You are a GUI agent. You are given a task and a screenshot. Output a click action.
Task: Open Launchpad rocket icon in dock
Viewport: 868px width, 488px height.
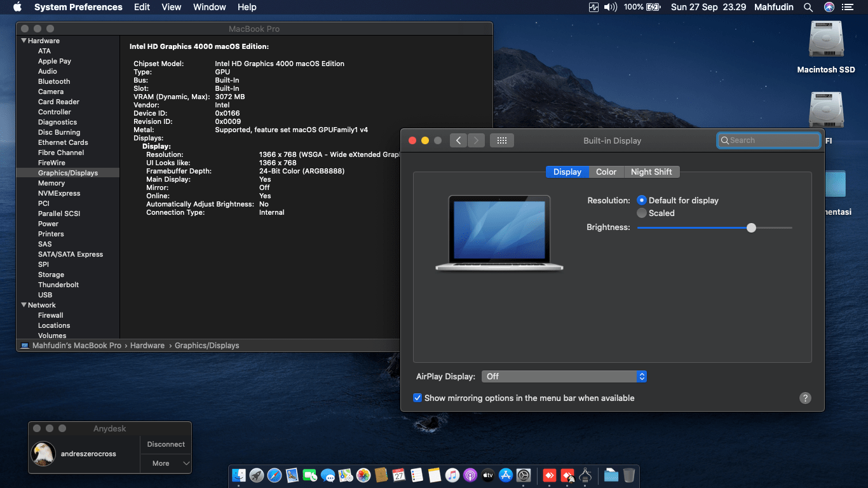(257, 475)
